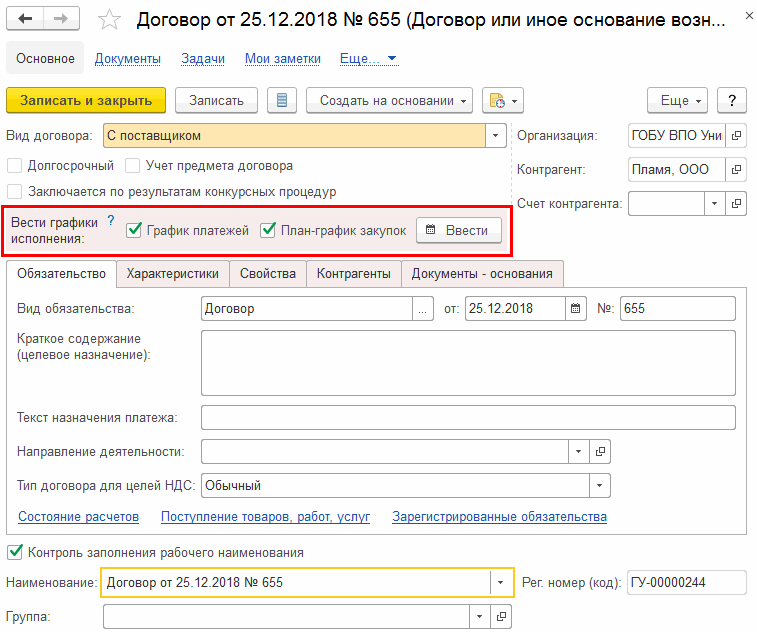The height and width of the screenshot is (632, 757).
Task: Expand the Счет контрагента dropdown arrow
Action: [715, 203]
